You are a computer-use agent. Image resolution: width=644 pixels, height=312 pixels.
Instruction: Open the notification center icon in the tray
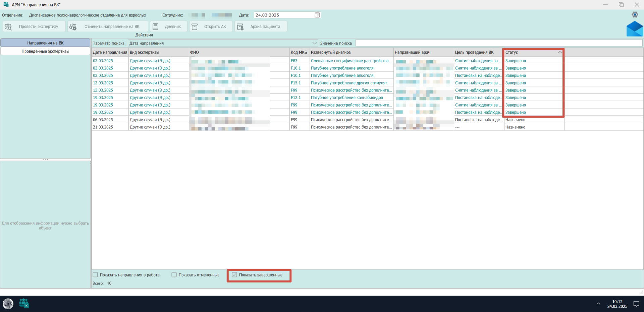point(636,304)
